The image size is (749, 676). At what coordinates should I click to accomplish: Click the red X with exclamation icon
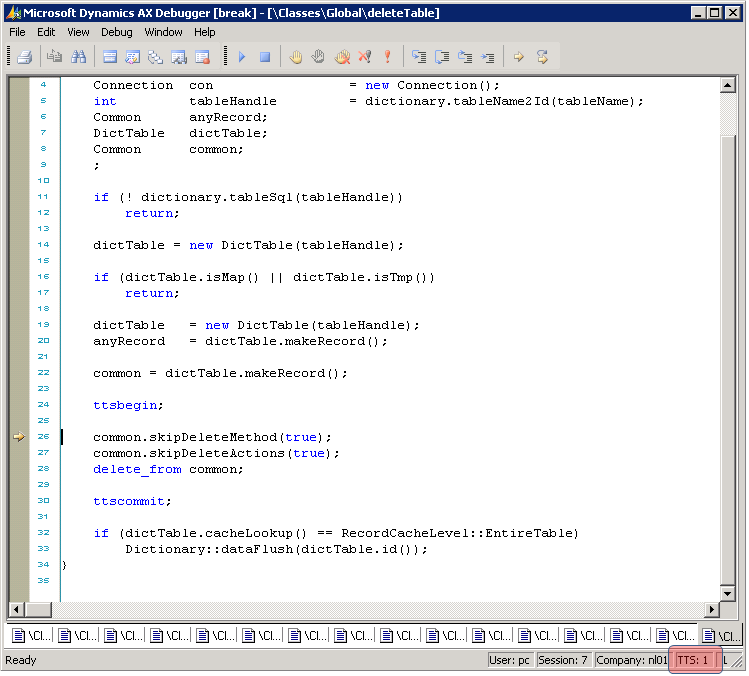click(365, 57)
